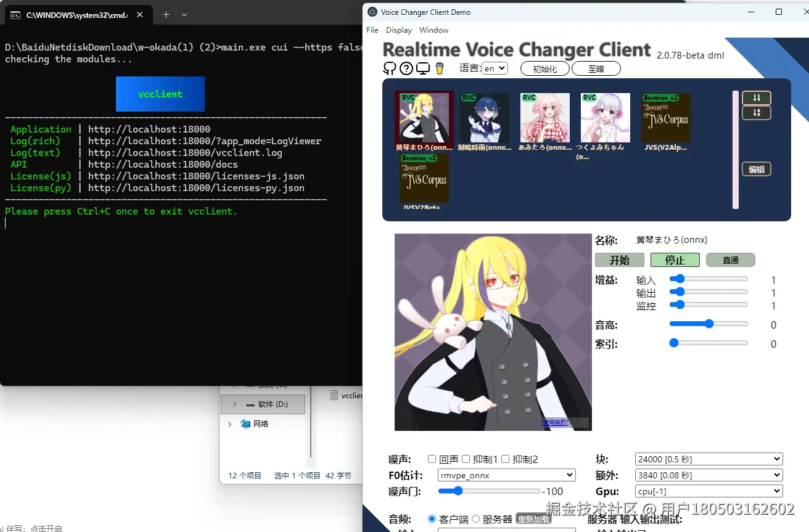Click the vcclient.log URL in terminal
Viewport: 809px width, 532px height.
pos(185,152)
